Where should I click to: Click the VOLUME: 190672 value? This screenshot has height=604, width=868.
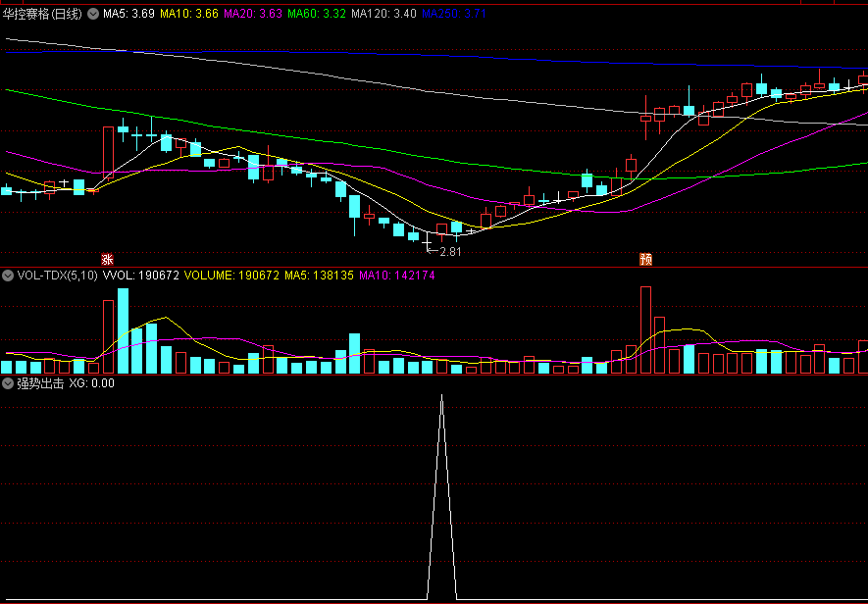pyautogui.click(x=231, y=276)
